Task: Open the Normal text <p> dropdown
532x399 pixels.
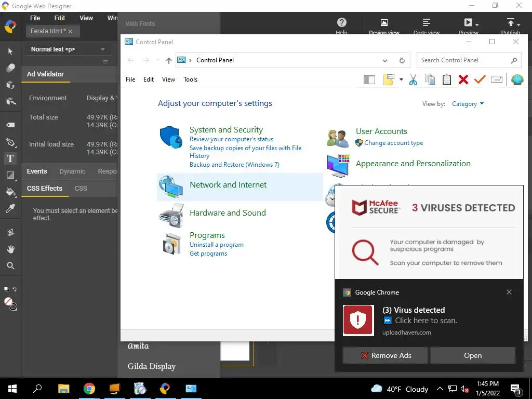Action: 68,49
